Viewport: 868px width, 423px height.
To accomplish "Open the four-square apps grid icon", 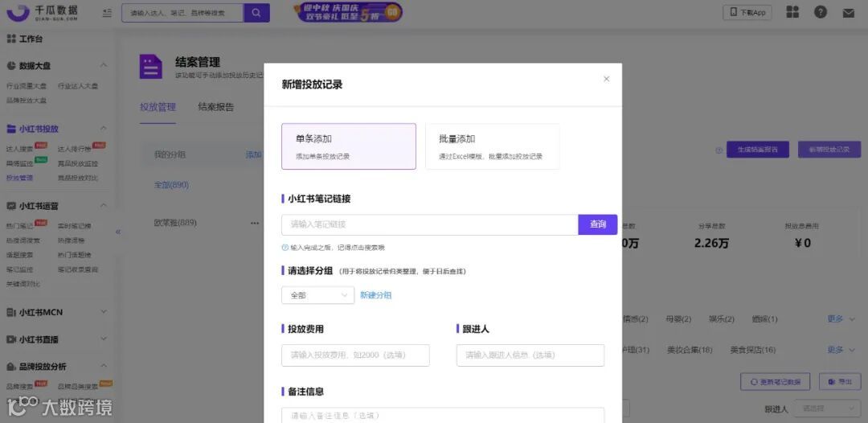I will [792, 12].
